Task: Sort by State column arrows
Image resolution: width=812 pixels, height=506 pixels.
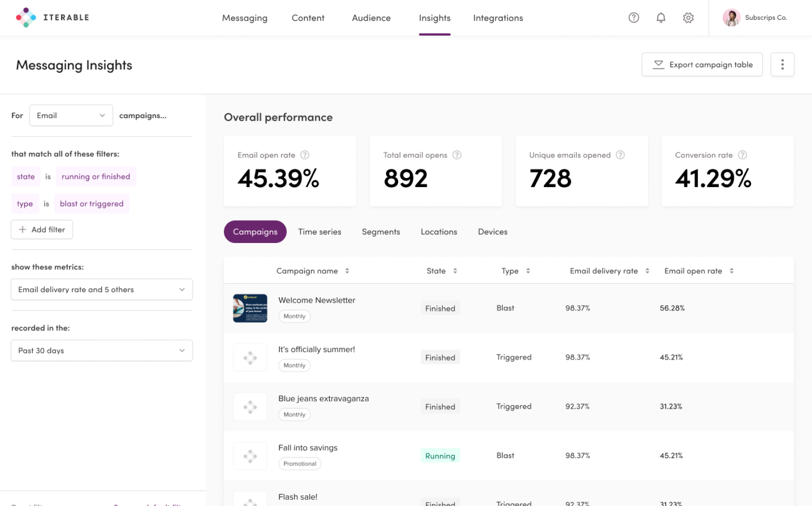Action: coord(455,271)
